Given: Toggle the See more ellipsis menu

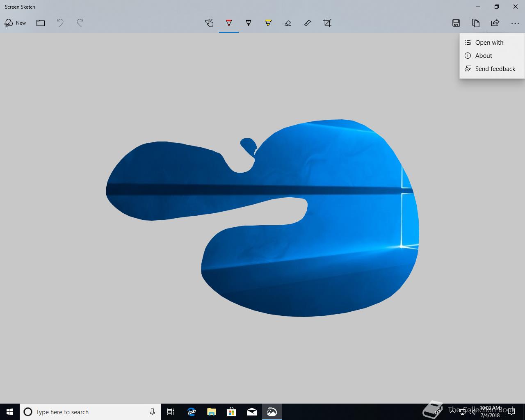Looking at the screenshot, I should 515,23.
